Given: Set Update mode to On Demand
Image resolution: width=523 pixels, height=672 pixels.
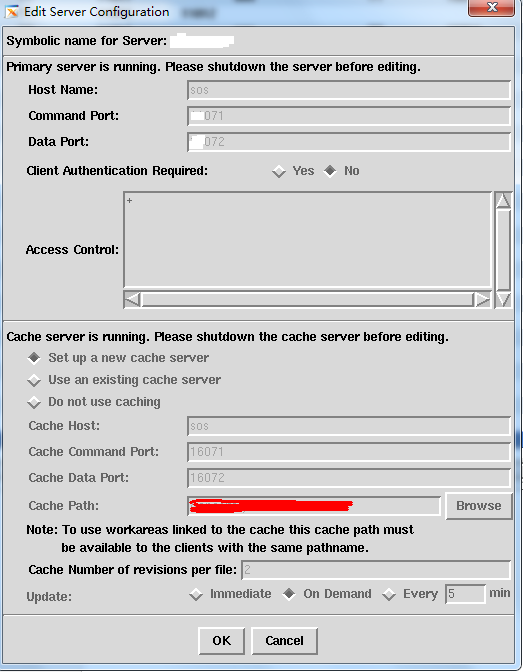Looking at the screenshot, I should (289, 594).
